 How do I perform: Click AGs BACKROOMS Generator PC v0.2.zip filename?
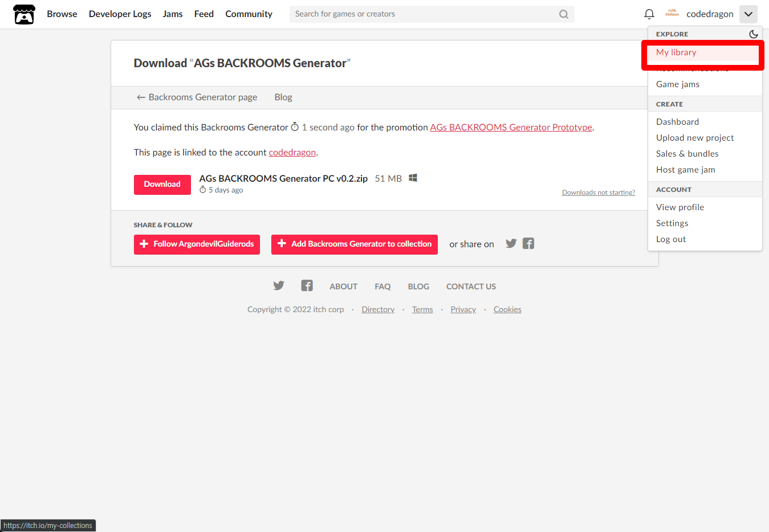click(x=283, y=179)
